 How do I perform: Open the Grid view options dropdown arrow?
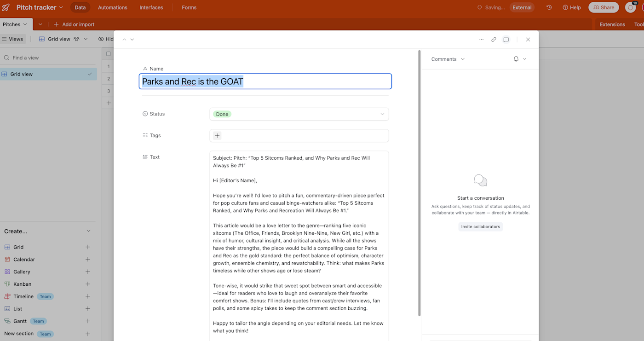pos(86,39)
